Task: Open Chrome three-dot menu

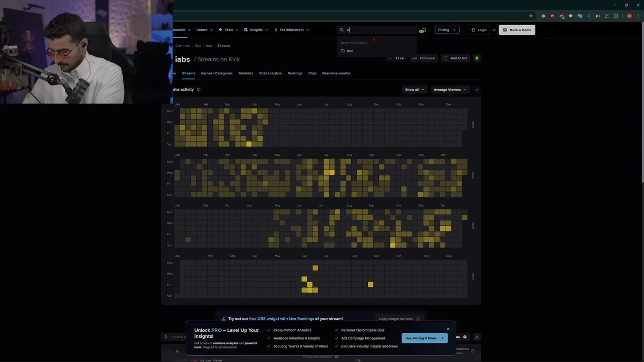Action: pos(638,16)
